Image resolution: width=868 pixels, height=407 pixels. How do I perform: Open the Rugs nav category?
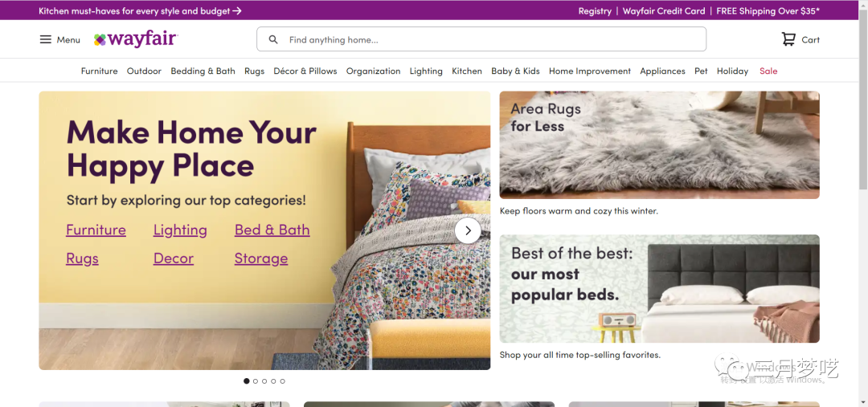[x=254, y=71]
